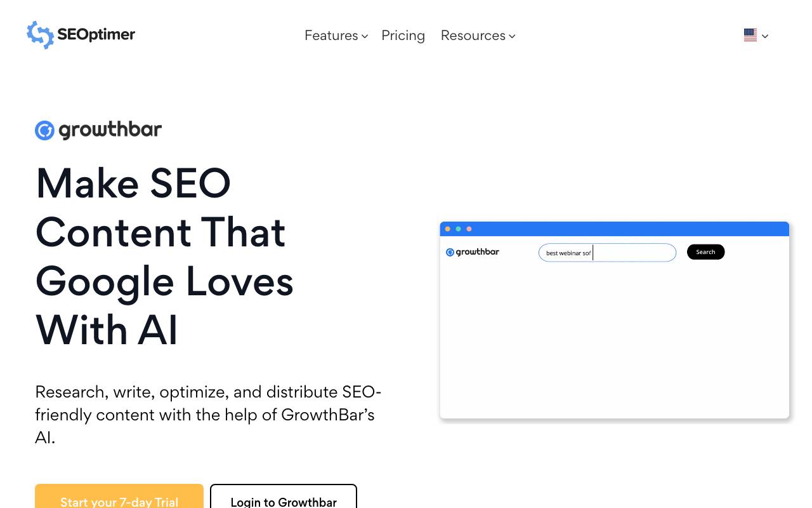This screenshot has width=812, height=508.
Task: Expand the language selector chevron
Action: [x=765, y=36]
